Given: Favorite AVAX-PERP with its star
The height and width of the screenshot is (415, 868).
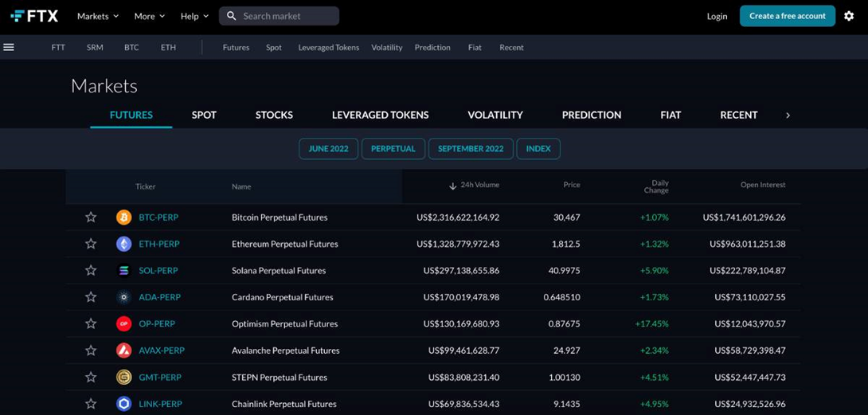Looking at the screenshot, I should [x=91, y=350].
